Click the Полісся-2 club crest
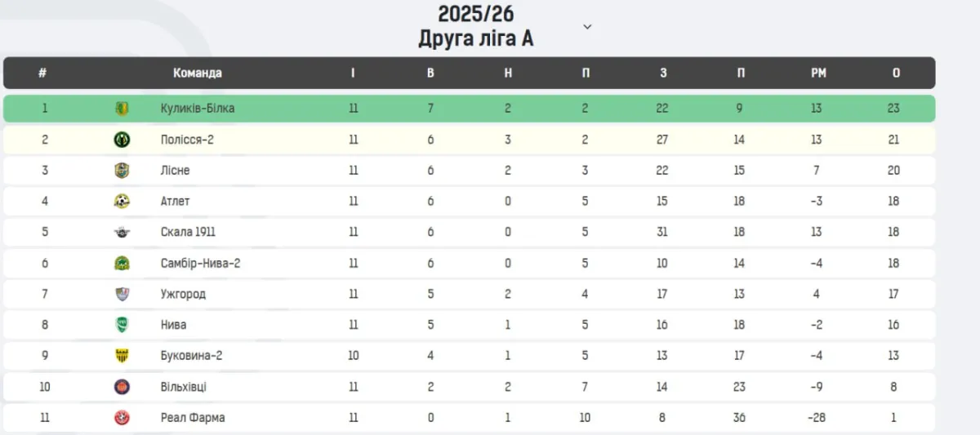Image resolution: width=980 pixels, height=435 pixels. [x=122, y=140]
